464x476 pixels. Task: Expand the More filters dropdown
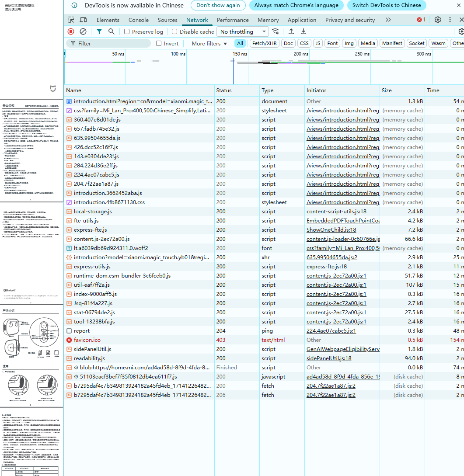(x=209, y=43)
